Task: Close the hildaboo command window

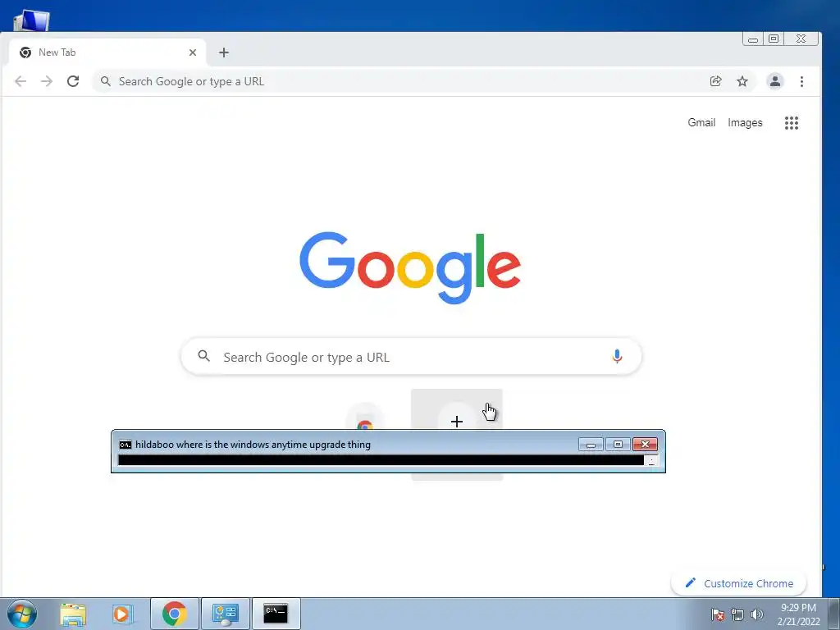Action: pyautogui.click(x=645, y=445)
